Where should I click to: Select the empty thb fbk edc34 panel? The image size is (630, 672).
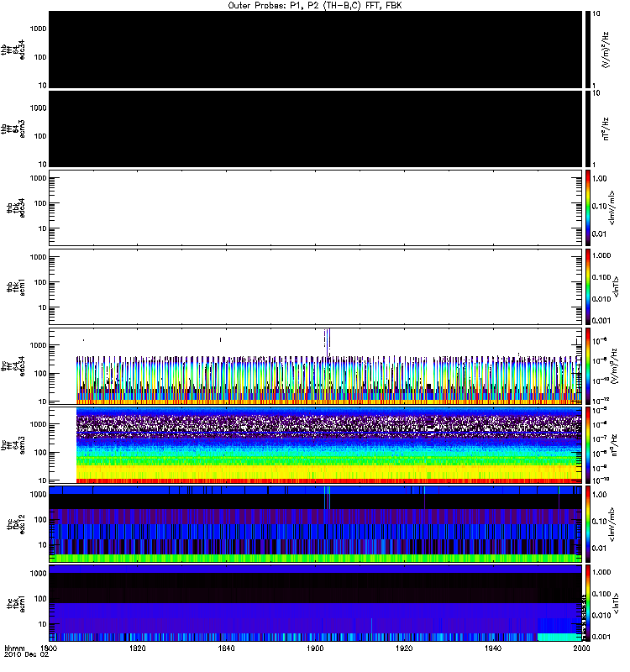[x=316, y=207]
